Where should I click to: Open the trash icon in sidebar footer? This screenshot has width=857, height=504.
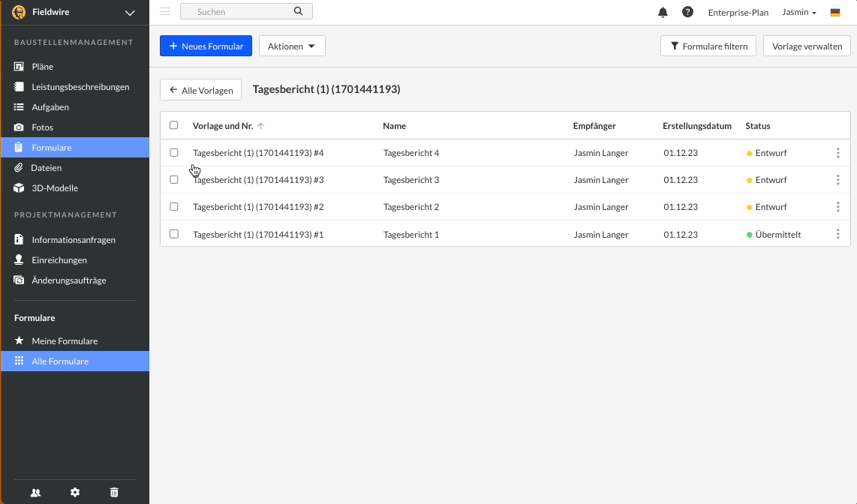pos(114,492)
